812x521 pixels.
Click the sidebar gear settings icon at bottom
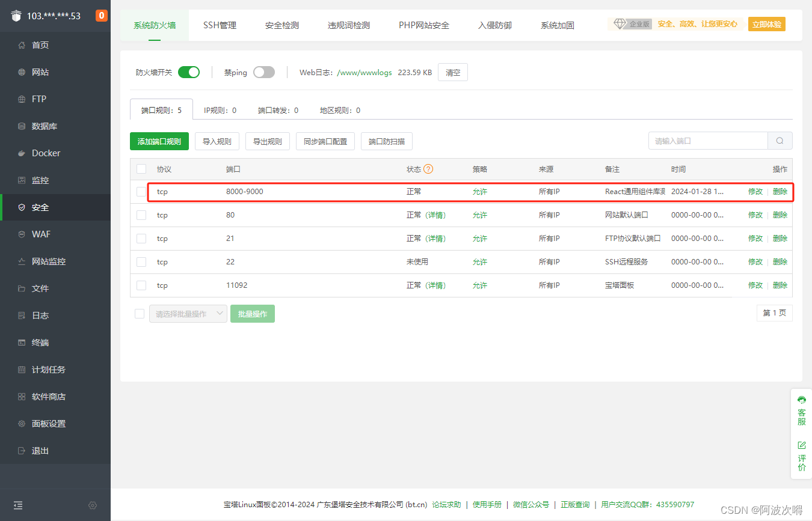(x=93, y=505)
